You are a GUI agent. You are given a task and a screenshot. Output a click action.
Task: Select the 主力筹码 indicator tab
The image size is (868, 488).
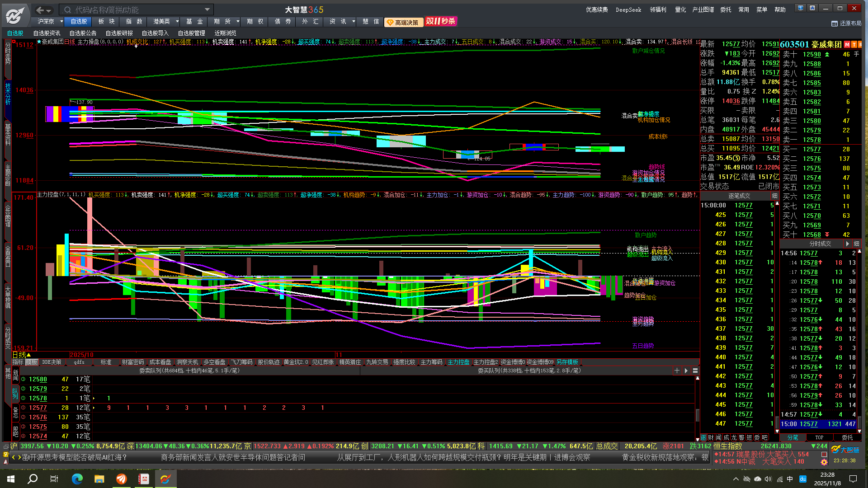431,362
